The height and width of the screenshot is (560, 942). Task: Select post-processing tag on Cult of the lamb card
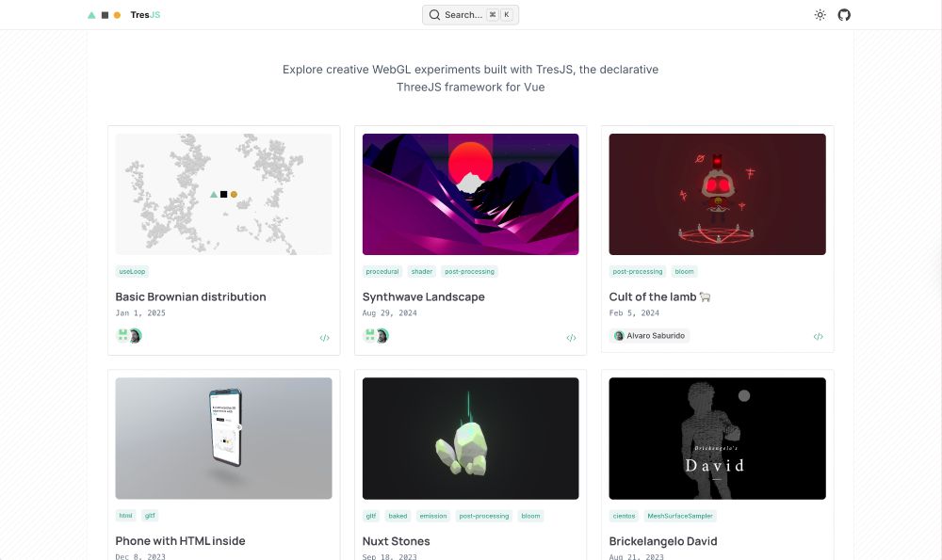point(638,271)
